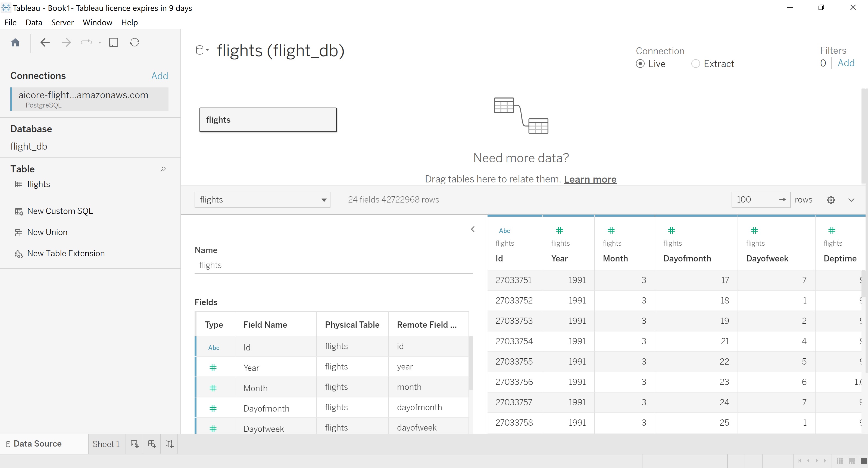Open the Data menu

click(34, 22)
